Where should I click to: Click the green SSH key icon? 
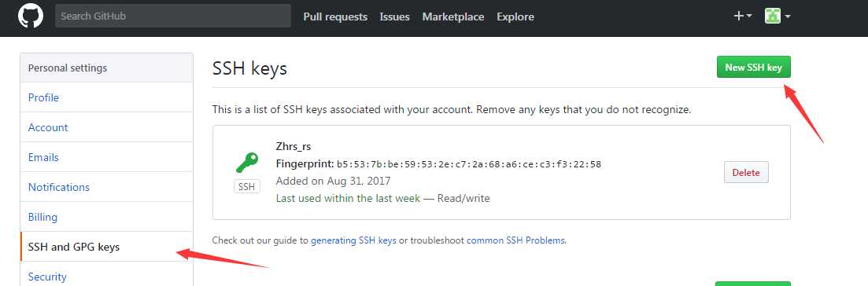tap(246, 163)
